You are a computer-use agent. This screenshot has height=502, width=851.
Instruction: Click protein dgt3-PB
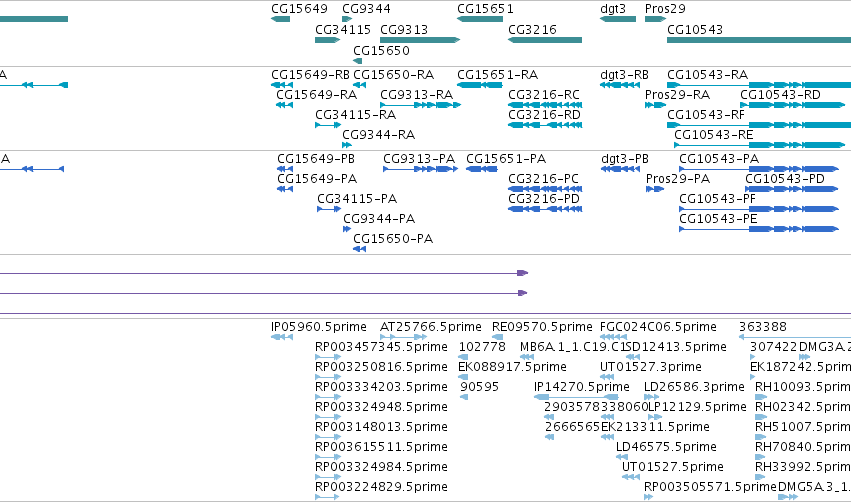pos(620,169)
